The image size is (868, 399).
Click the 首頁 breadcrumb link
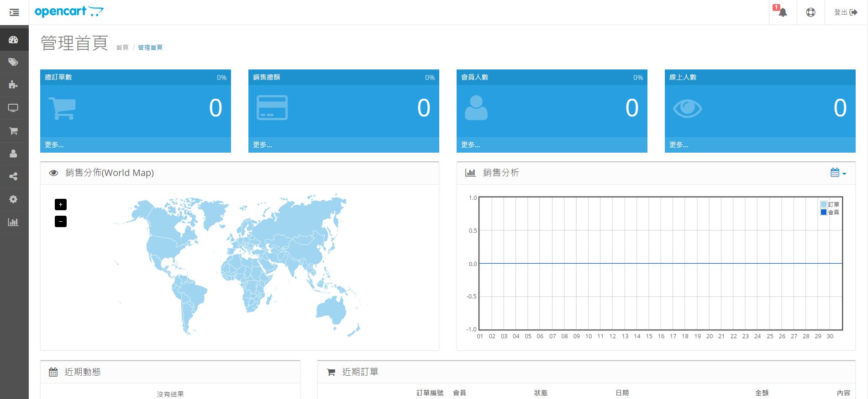point(122,48)
